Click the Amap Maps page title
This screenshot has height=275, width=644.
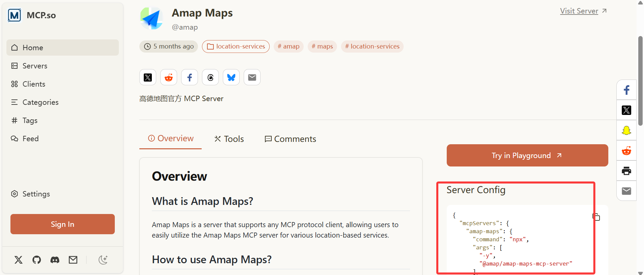[202, 13]
